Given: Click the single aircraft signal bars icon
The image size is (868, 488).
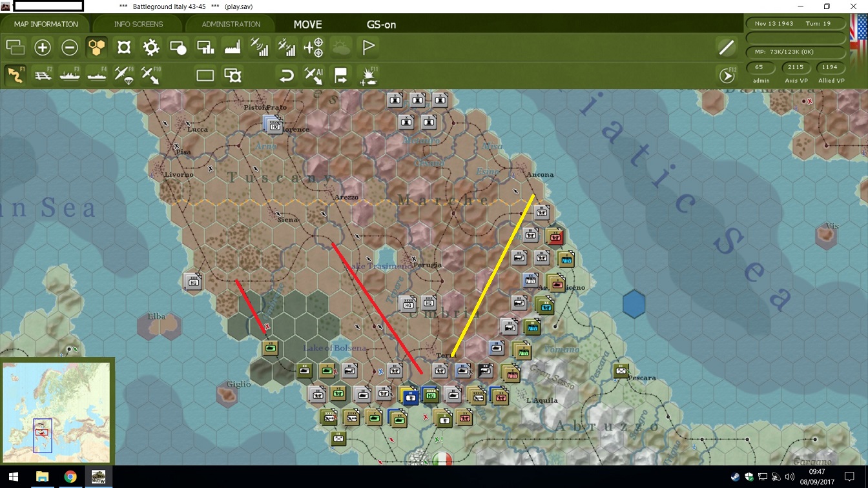Looking at the screenshot, I should click(x=260, y=47).
